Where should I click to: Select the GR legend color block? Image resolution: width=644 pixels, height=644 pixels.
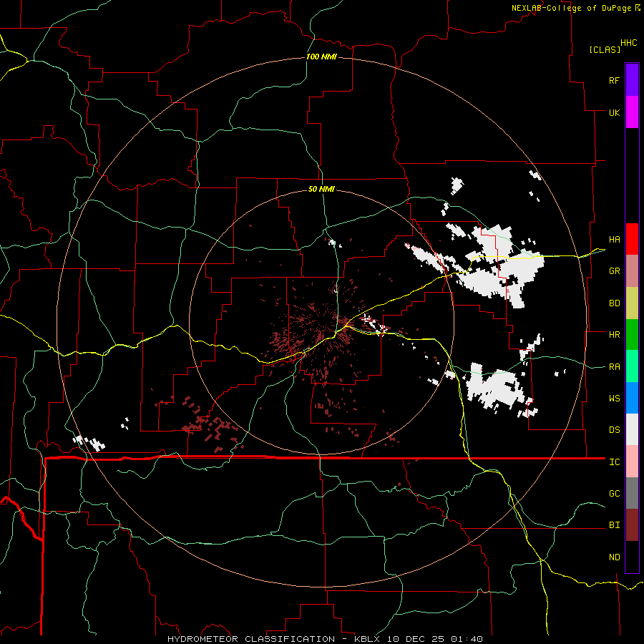632,271
